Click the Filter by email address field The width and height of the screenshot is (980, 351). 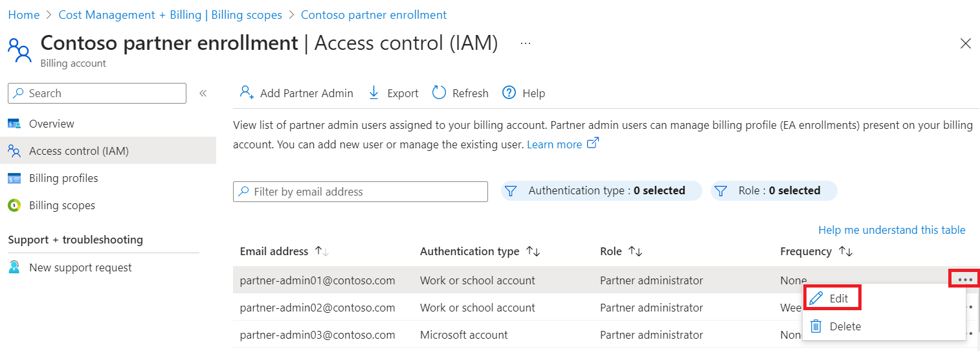click(x=360, y=192)
